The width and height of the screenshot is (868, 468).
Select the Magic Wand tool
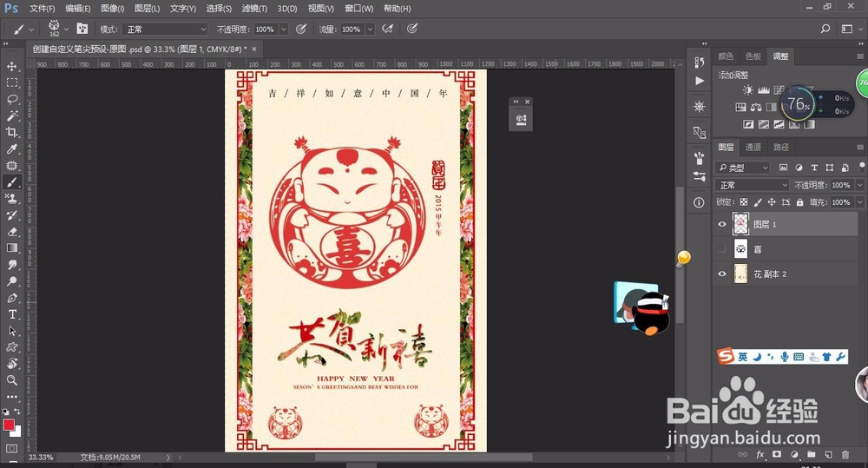pos(11,115)
